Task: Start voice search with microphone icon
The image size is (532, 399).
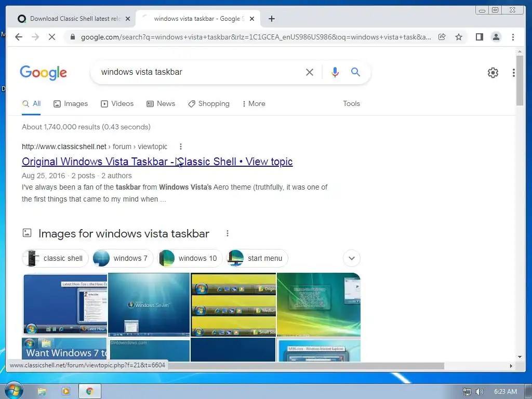Action: [335, 72]
